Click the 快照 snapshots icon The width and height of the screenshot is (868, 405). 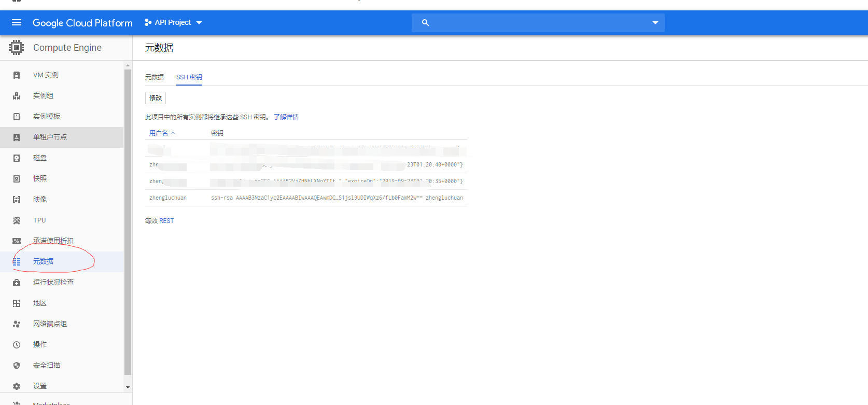tap(17, 179)
